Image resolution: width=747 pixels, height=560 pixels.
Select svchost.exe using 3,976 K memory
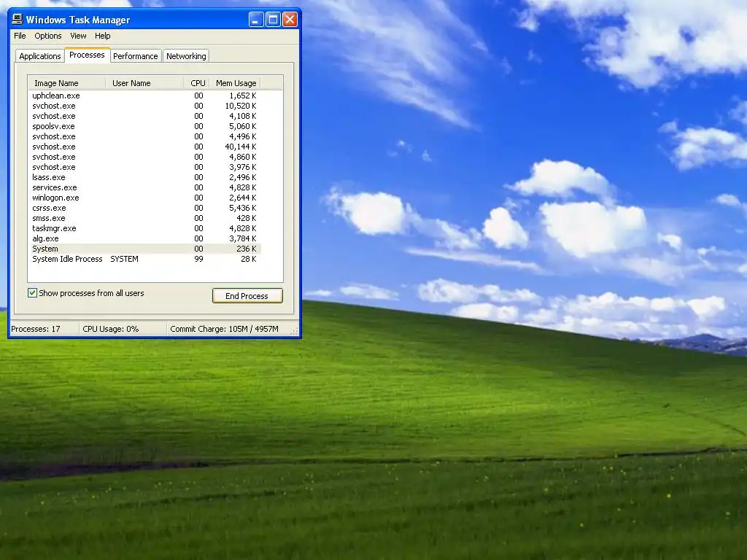tap(145, 167)
